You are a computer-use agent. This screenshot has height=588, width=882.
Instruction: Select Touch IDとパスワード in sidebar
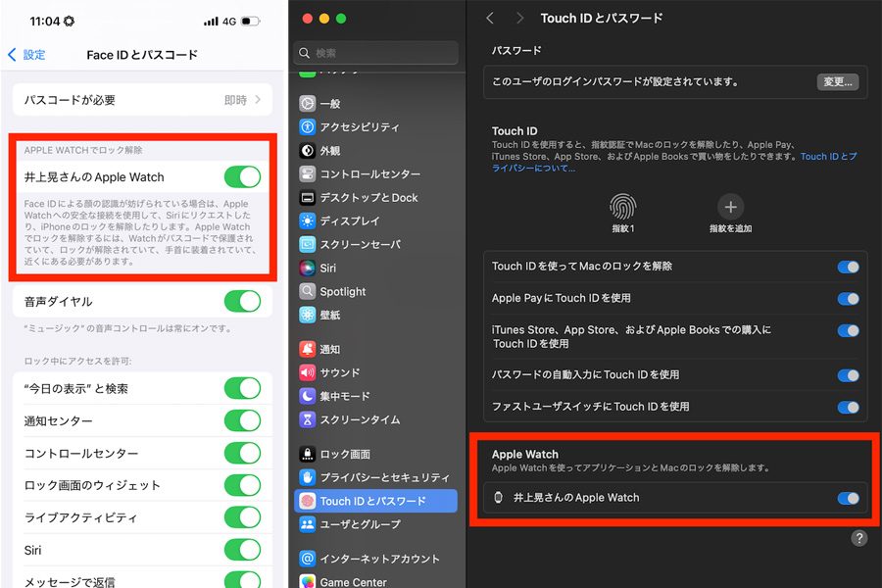click(375, 501)
